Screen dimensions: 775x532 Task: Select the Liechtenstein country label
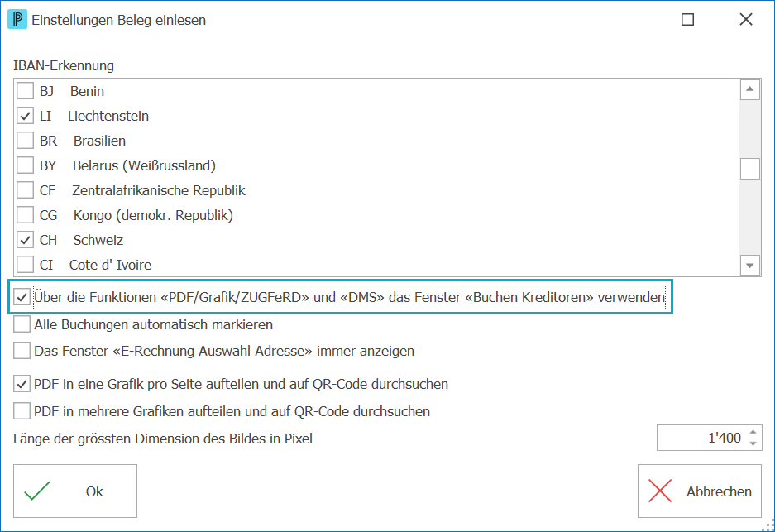(108, 116)
